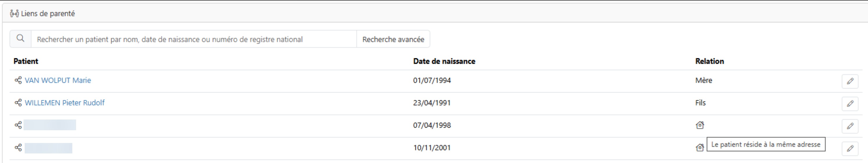The width and height of the screenshot is (868, 163).
Task: Open patient VAN WOLPUT Marie
Action: (x=58, y=80)
